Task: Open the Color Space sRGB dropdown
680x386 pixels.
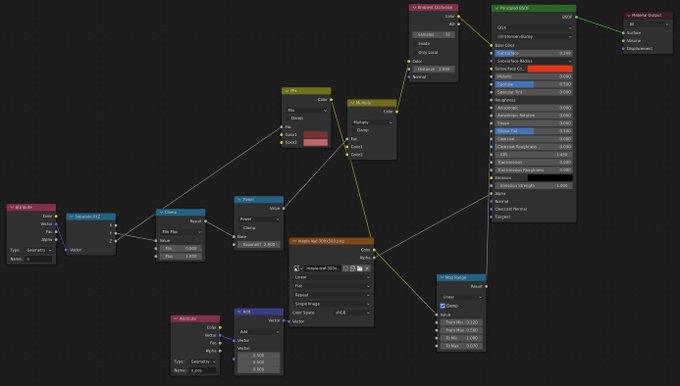Action: click(x=352, y=313)
